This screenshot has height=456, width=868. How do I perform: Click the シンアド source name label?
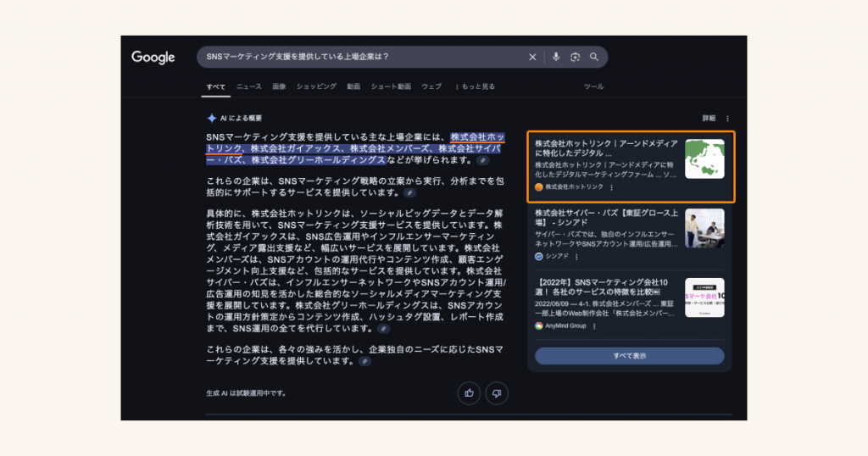point(557,256)
